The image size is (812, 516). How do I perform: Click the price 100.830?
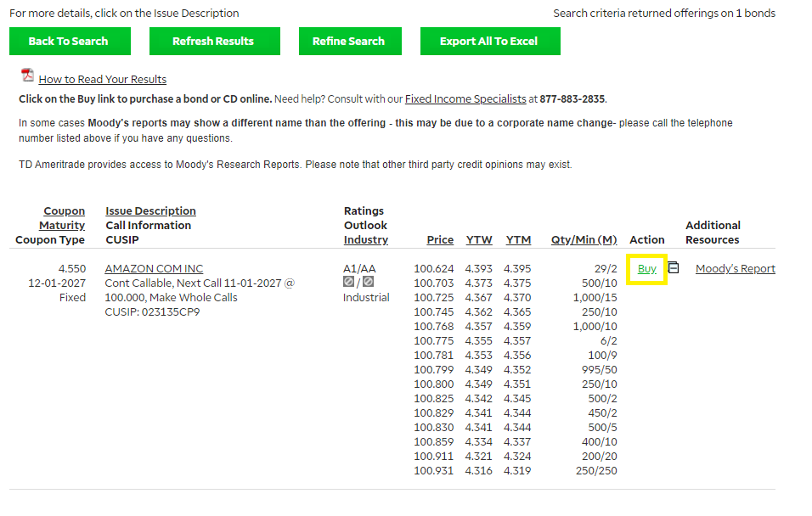pos(433,429)
